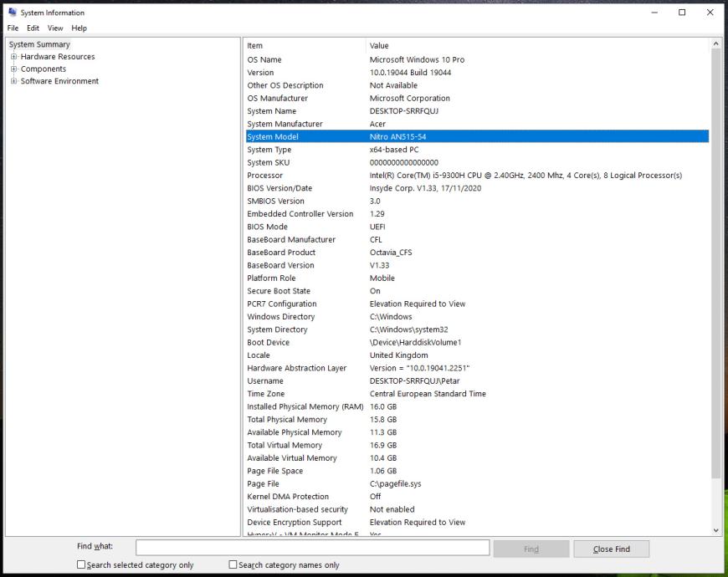Select the BIOS Version/Date row
728x577 pixels.
279,188
